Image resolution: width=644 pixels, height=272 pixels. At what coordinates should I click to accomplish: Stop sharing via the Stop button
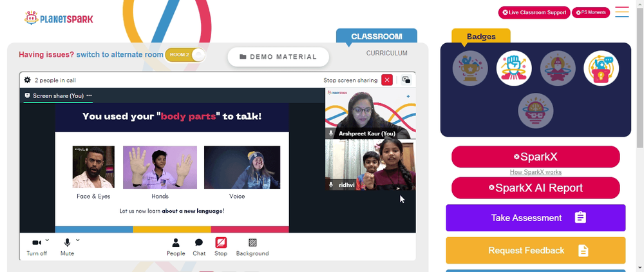click(221, 247)
